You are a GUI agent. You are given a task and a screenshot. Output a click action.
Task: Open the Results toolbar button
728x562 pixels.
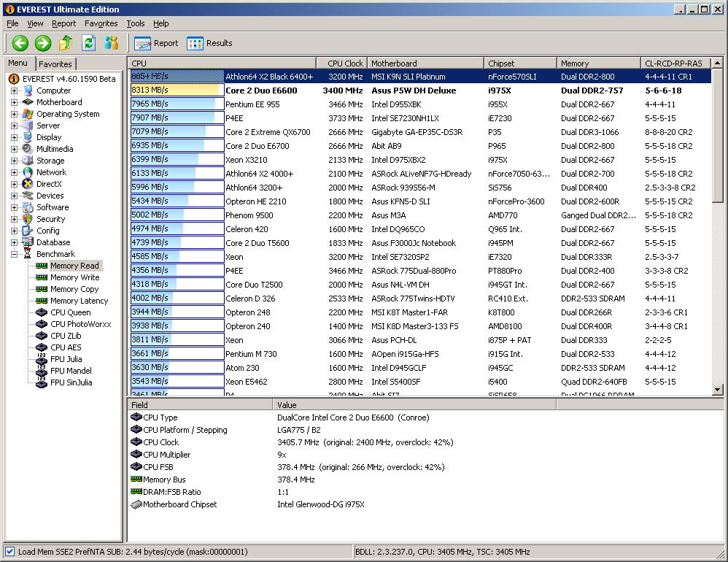pyautogui.click(x=209, y=43)
